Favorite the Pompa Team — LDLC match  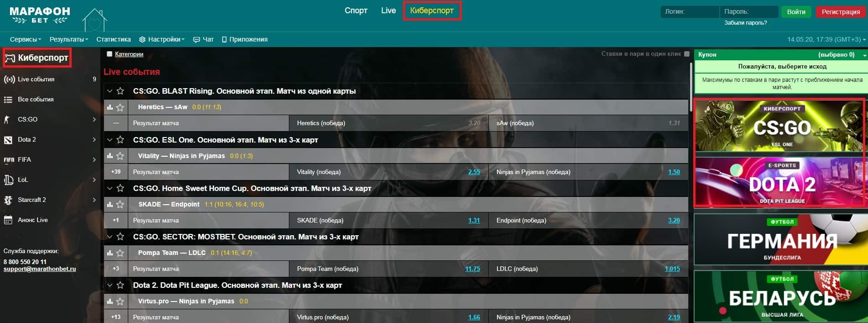120,253
